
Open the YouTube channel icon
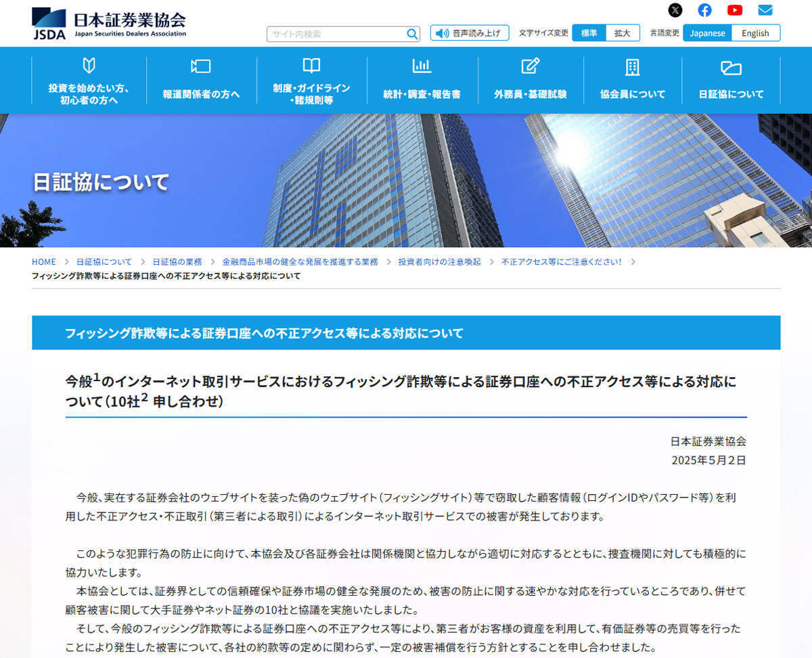click(x=735, y=10)
